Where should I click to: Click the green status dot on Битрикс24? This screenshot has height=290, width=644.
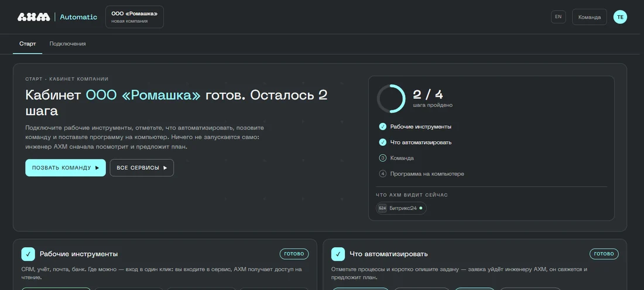tap(420, 208)
